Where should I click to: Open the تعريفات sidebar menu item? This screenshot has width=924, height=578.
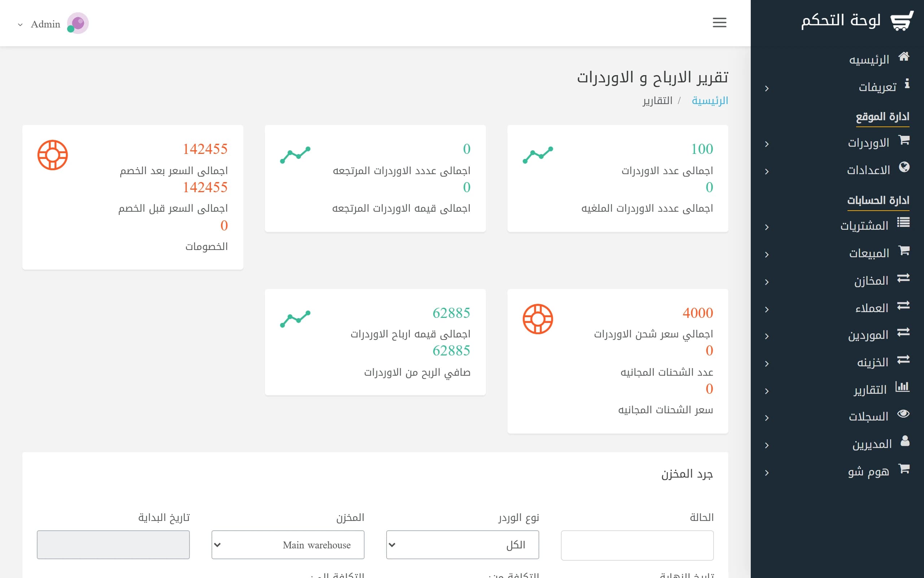tap(837, 87)
